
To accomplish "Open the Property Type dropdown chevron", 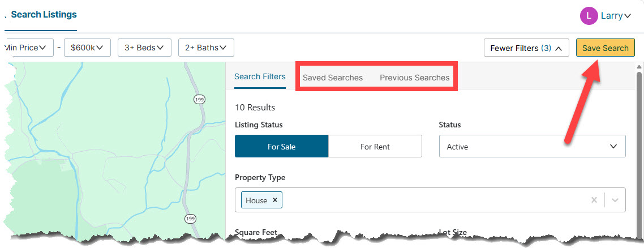I will tap(615, 200).
